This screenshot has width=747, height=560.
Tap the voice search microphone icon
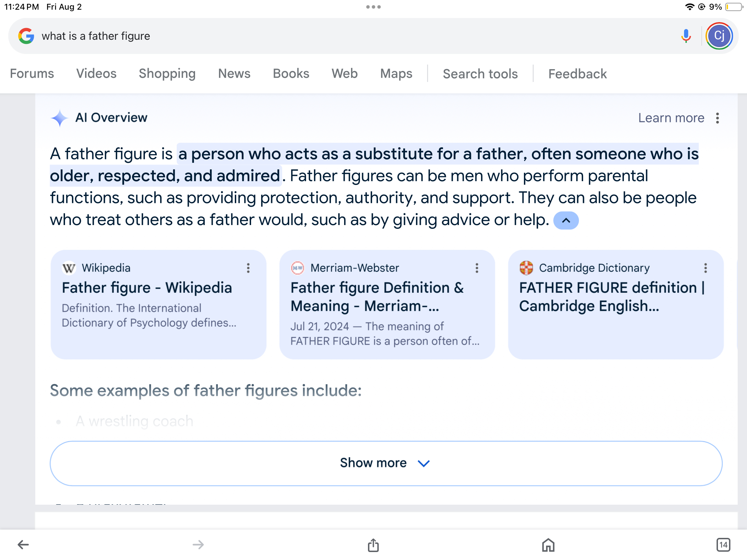coord(686,36)
